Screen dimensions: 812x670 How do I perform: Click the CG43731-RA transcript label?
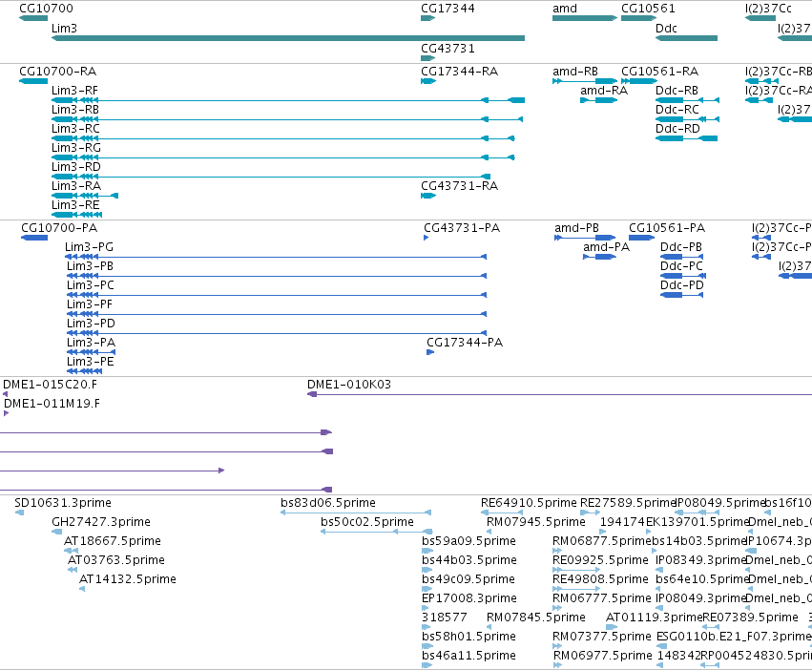(x=459, y=186)
